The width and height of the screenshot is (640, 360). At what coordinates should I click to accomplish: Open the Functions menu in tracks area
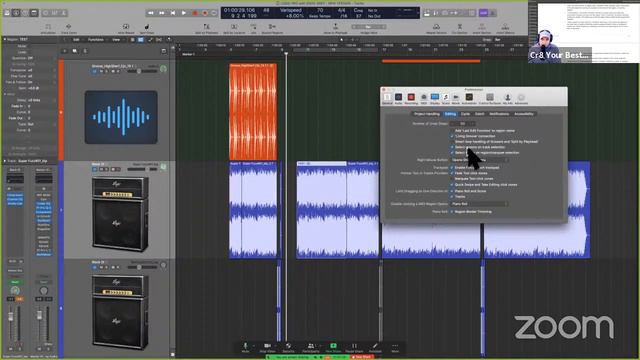click(x=96, y=40)
